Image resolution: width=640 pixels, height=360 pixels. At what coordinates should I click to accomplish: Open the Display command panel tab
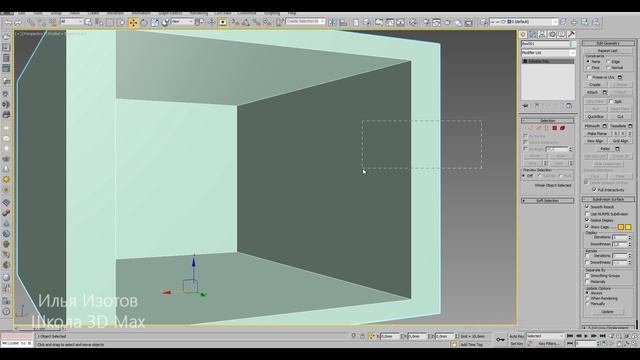pyautogui.click(x=562, y=34)
